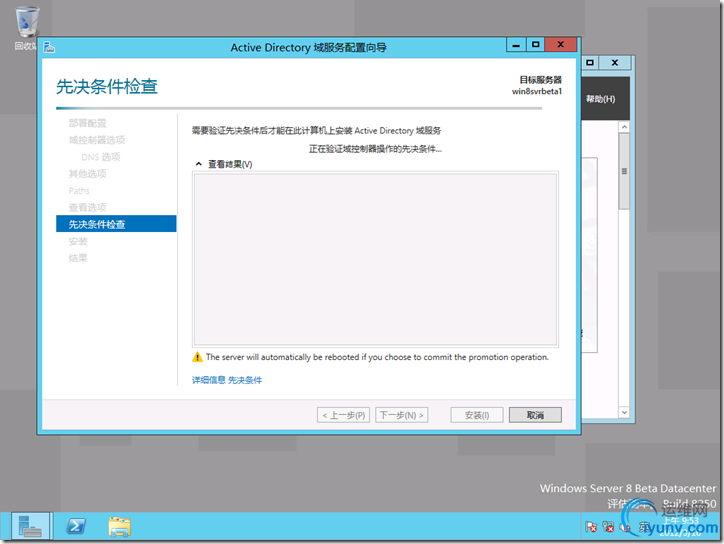This screenshot has height=544, width=724.
Task: Click the system clock in the taskbar
Action: [681, 526]
